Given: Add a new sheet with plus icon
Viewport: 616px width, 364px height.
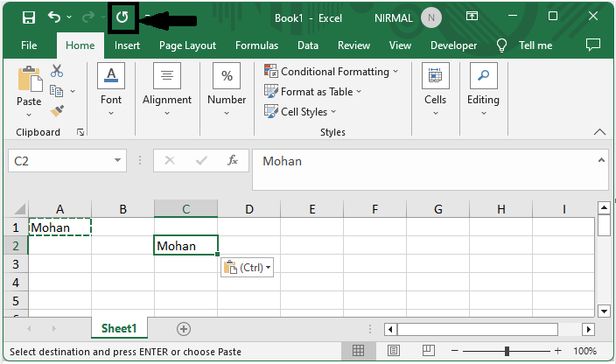Looking at the screenshot, I should 184,329.
